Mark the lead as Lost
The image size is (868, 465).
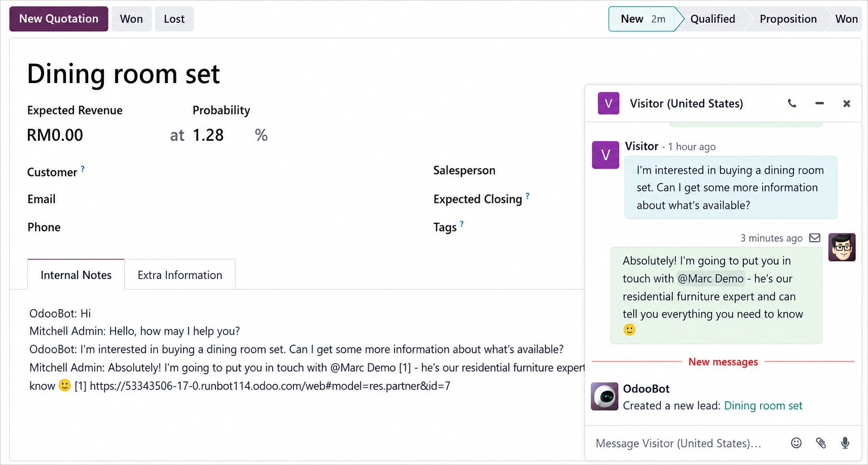click(x=174, y=19)
